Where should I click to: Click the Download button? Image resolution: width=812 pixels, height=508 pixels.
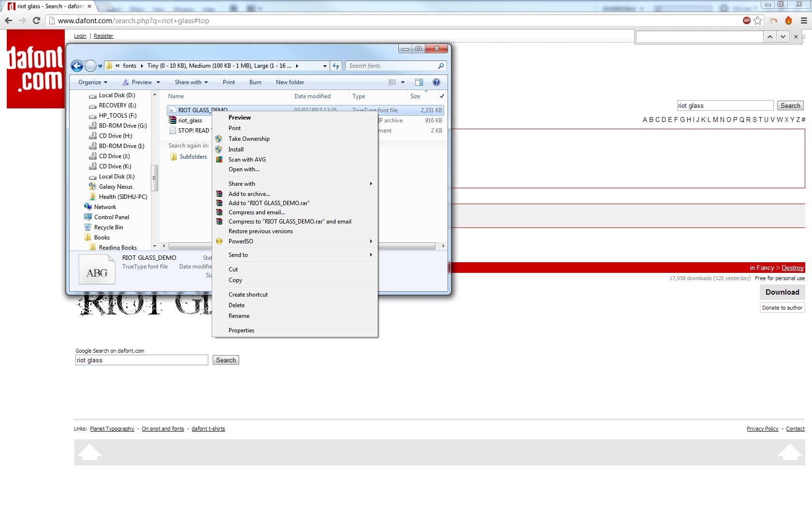[783, 292]
